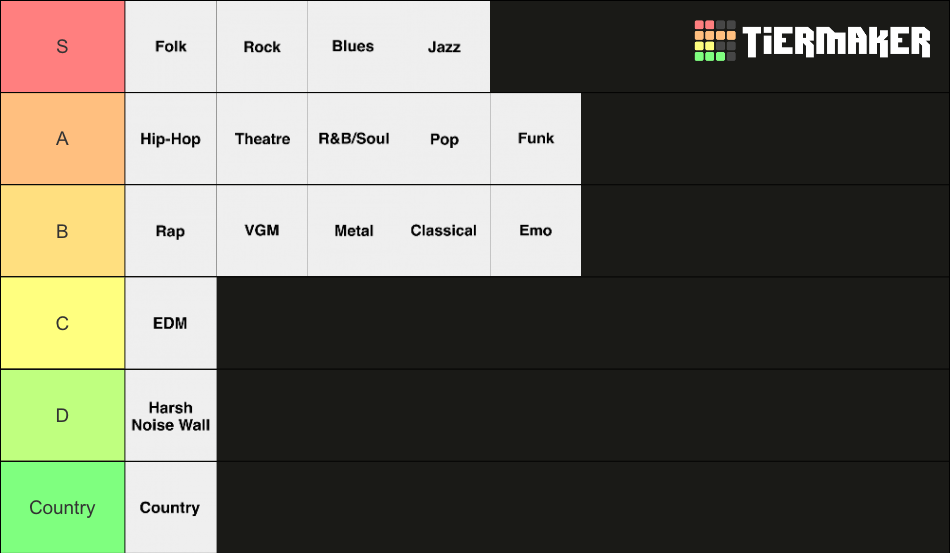
Task: Select the Emo genre tile
Action: tap(536, 231)
